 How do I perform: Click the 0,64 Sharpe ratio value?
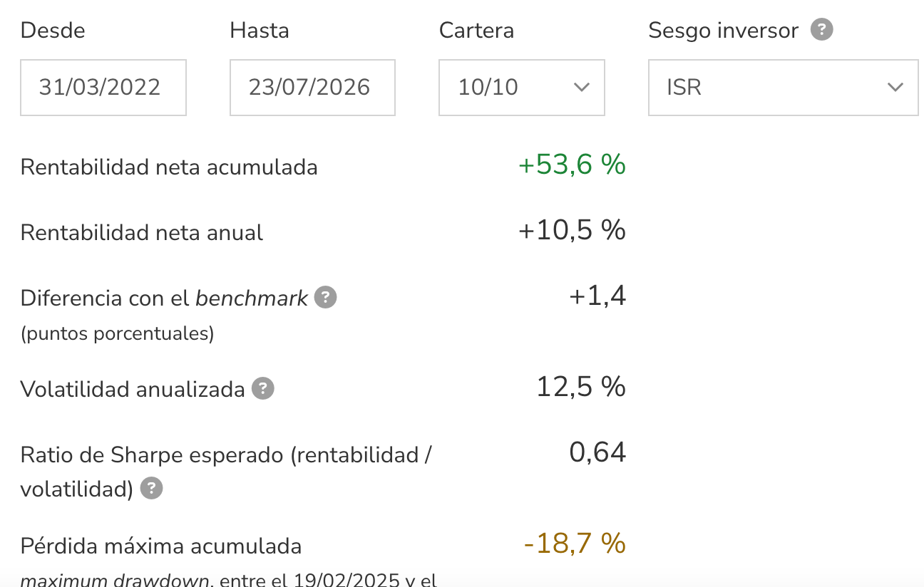(597, 452)
